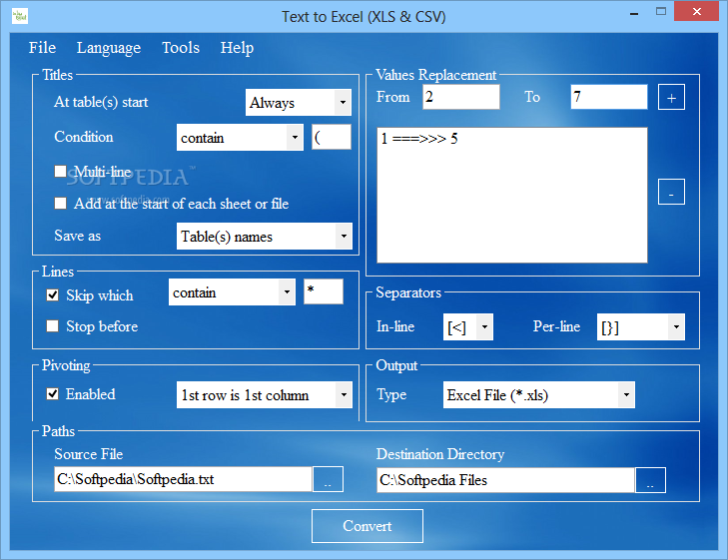This screenshot has height=560, width=728.
Task: Close the Text to Excel window
Action: pos(696,12)
